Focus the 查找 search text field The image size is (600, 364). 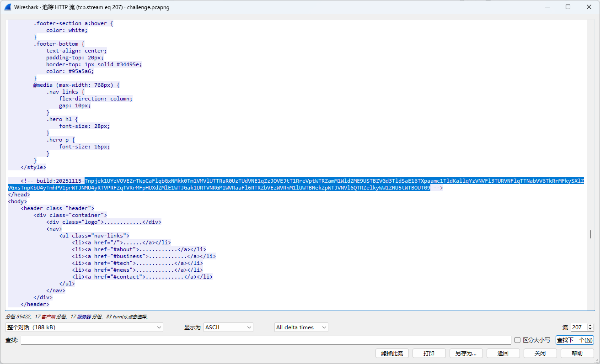point(265,340)
